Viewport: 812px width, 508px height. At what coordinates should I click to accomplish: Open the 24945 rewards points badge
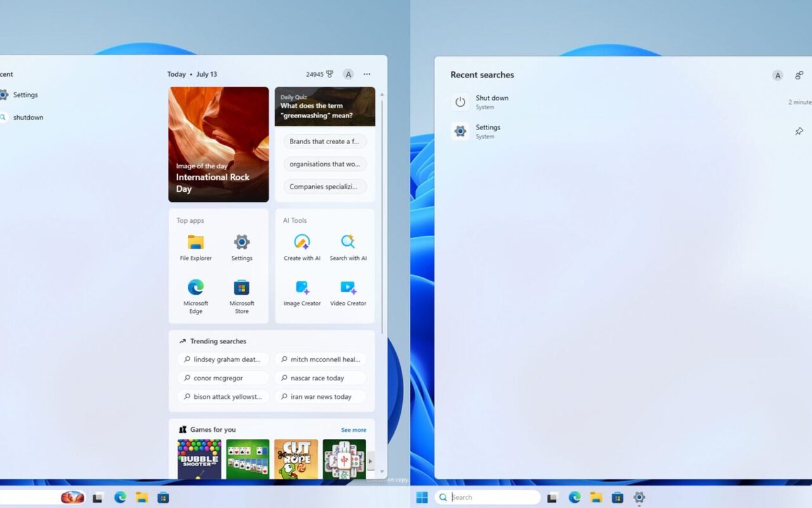[x=319, y=74]
